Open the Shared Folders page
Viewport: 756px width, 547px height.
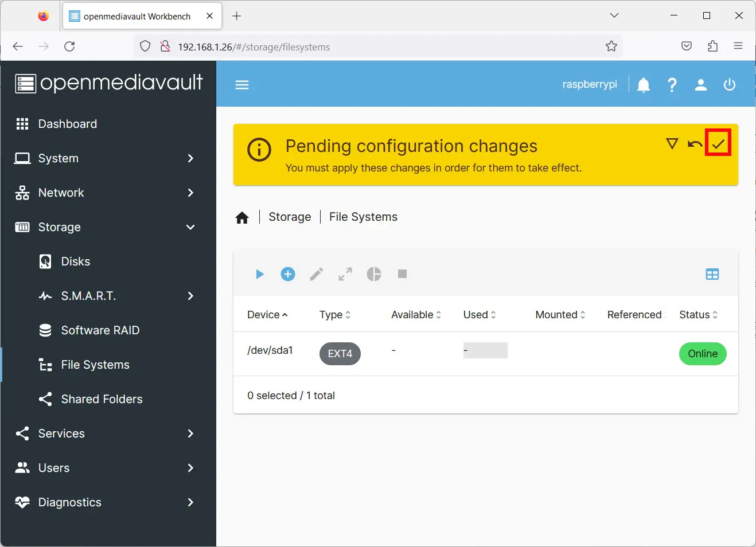102,399
